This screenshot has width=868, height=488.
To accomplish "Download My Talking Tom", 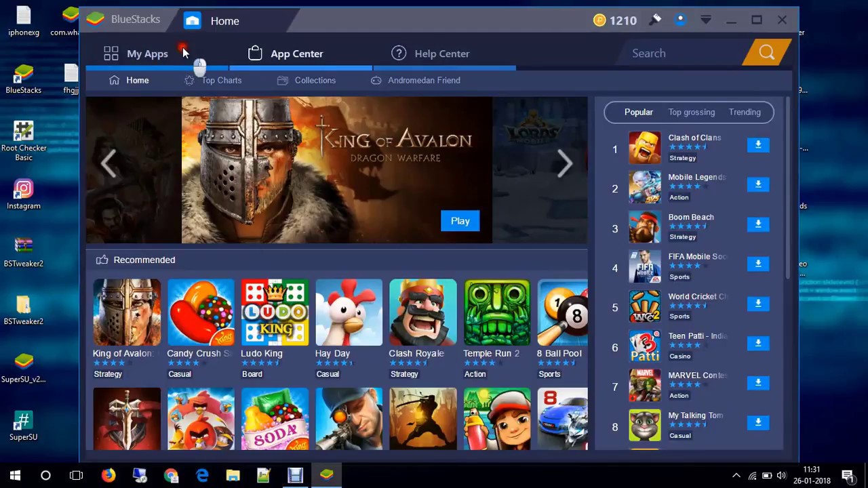I will click(x=758, y=422).
